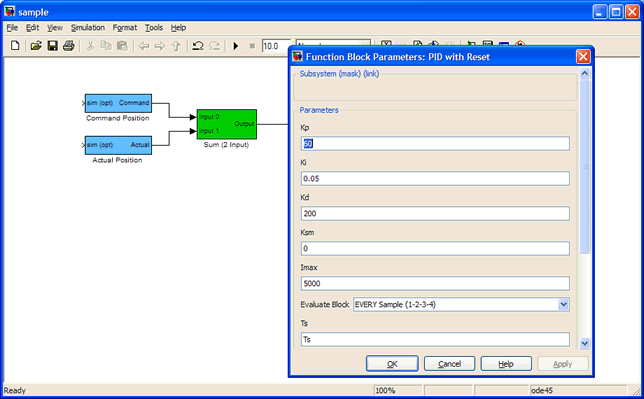Click the Ts input field
644x399 pixels.
(435, 339)
